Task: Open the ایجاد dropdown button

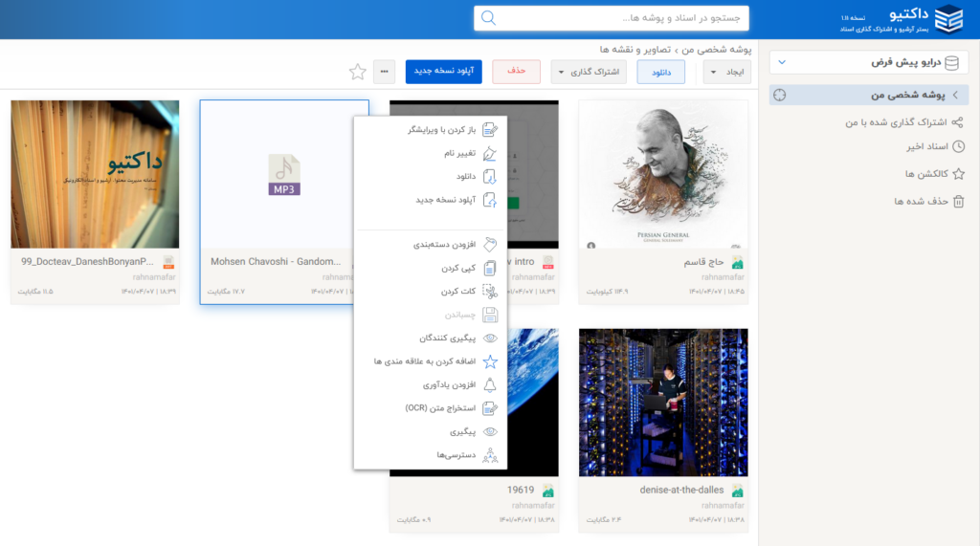Action: [727, 72]
